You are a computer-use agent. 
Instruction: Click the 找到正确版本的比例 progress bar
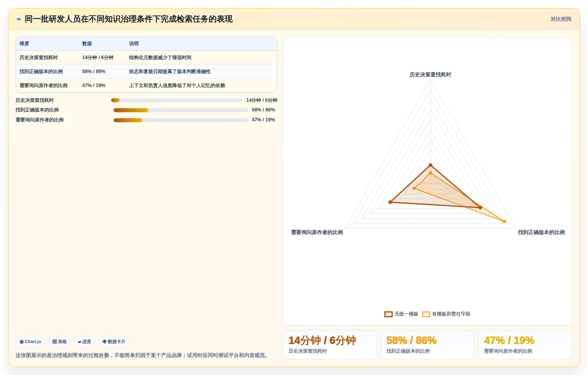click(181, 110)
